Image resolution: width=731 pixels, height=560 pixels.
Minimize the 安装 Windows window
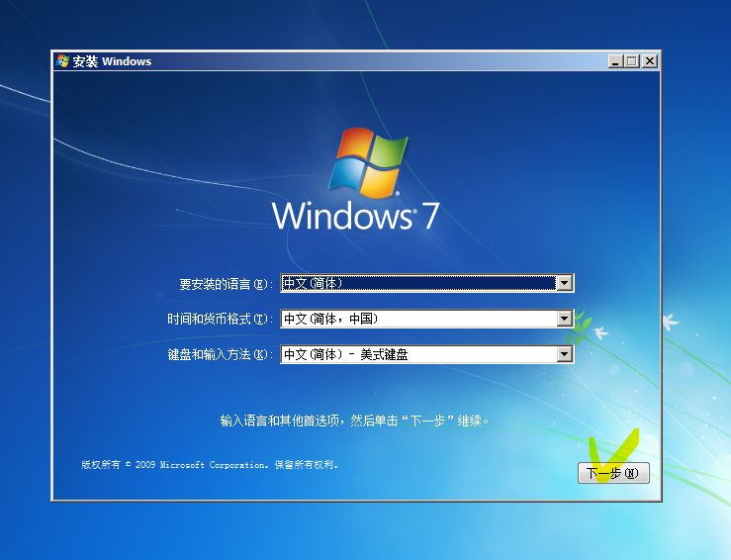click(615, 61)
